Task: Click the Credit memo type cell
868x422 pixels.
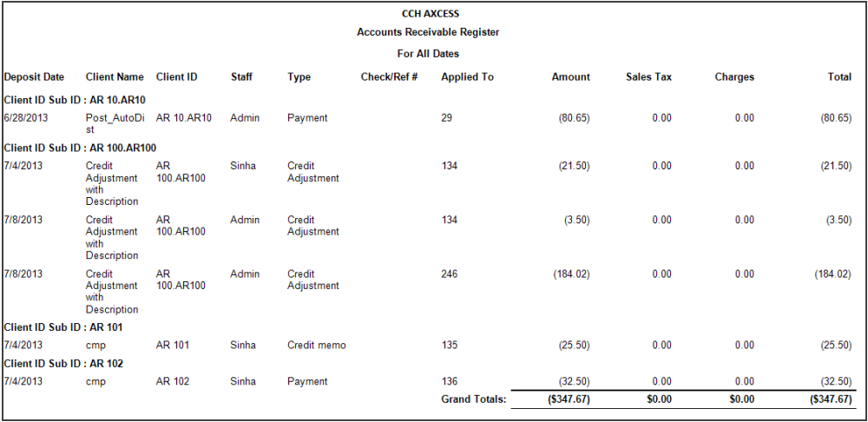Action: coord(316,345)
